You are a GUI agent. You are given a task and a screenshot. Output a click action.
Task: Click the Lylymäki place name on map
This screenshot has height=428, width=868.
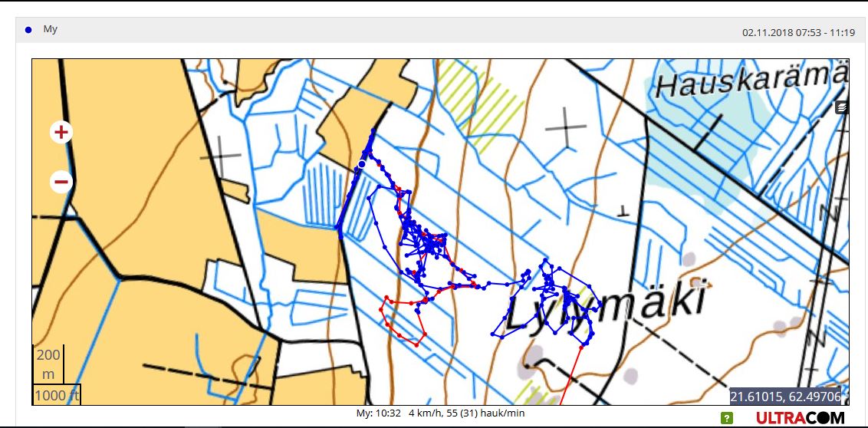pyautogui.click(x=606, y=301)
